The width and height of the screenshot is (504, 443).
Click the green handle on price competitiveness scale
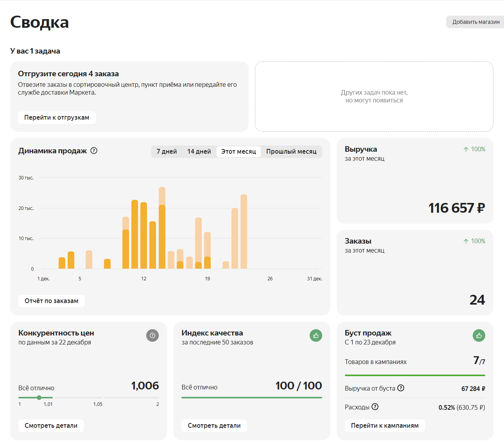39,398
